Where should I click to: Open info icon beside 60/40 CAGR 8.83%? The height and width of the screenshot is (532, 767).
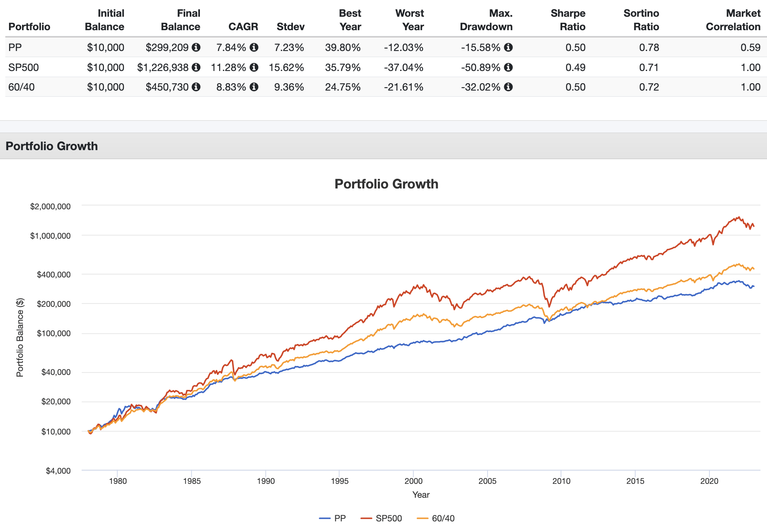[254, 87]
